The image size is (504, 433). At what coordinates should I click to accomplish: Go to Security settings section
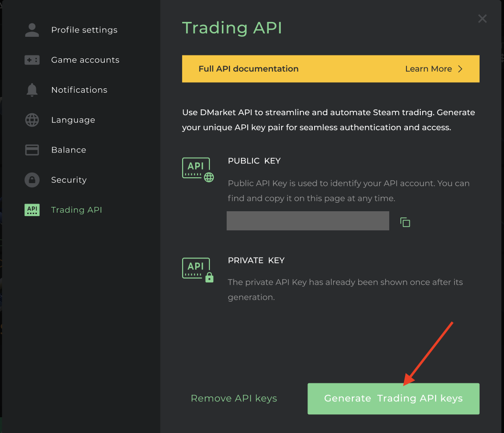(69, 180)
